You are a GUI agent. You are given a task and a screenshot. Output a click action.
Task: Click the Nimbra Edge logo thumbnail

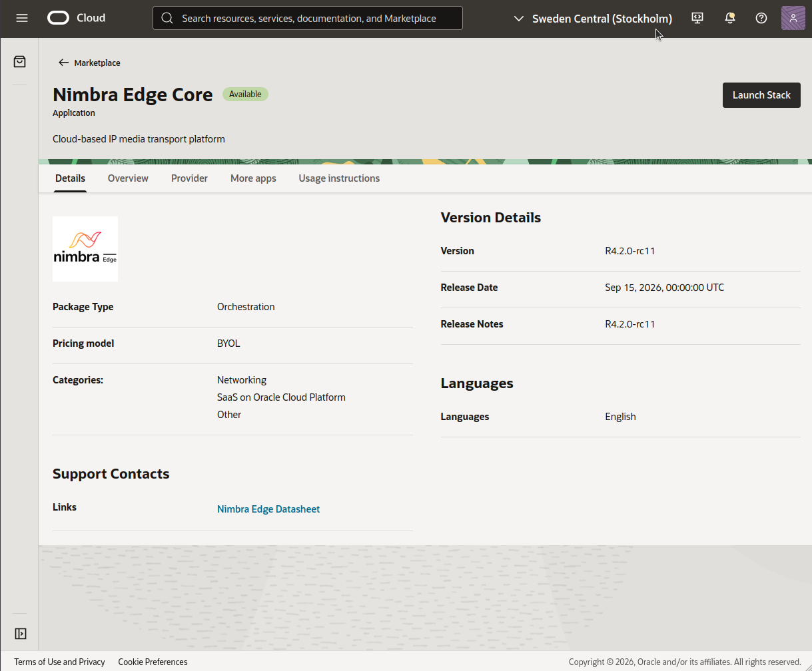[85, 248]
